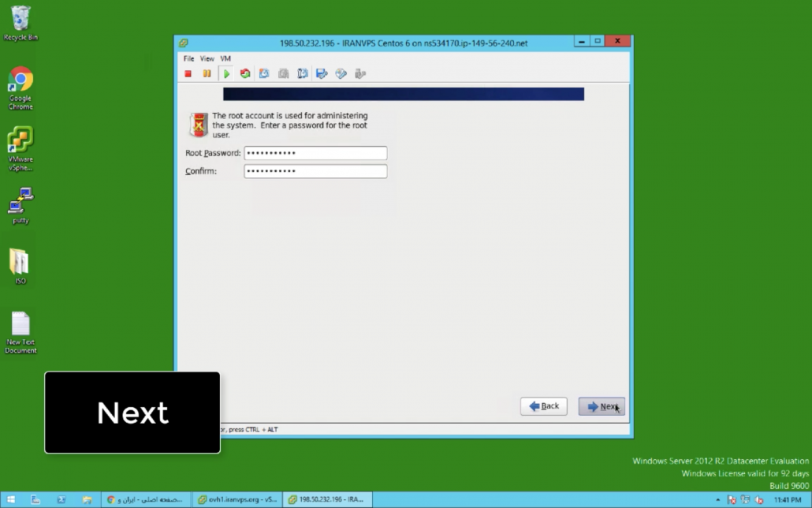Open Google Chrome desktop shortcut
Screen dimensions: 812x508
[20, 84]
